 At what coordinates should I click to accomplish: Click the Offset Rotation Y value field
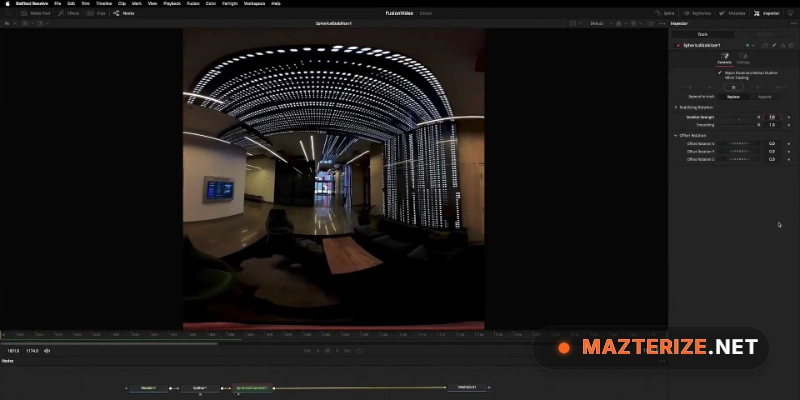tap(772, 152)
